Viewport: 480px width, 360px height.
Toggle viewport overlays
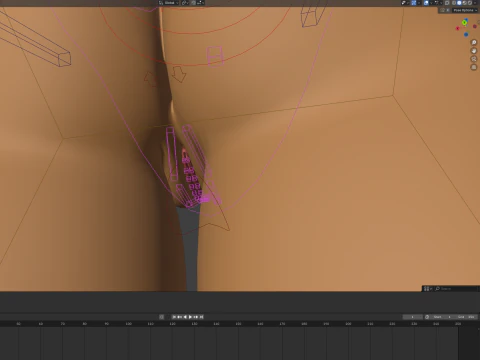(426, 3)
